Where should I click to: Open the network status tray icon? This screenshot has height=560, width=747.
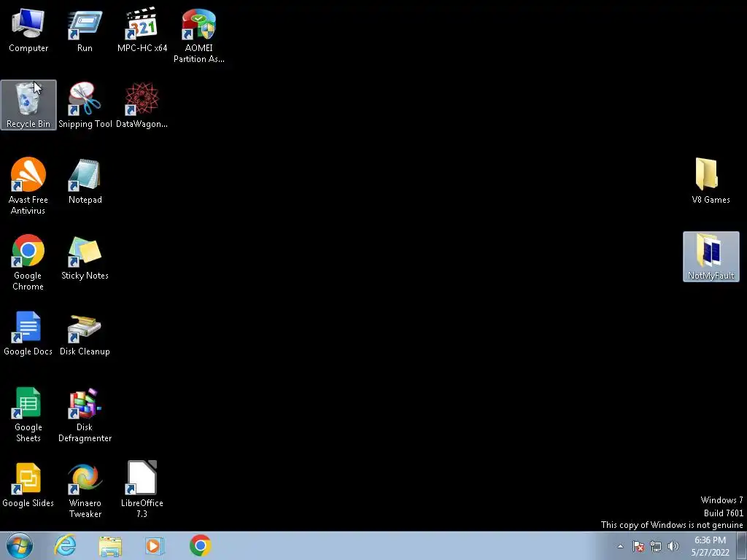(656, 546)
